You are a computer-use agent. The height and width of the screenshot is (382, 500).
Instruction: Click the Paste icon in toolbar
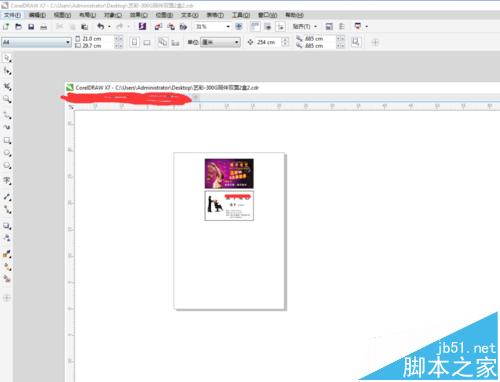(x=85, y=27)
